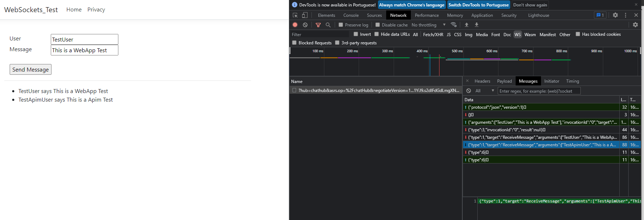Click the Privacy navigation link
This screenshot has width=644, height=220.
click(x=96, y=10)
